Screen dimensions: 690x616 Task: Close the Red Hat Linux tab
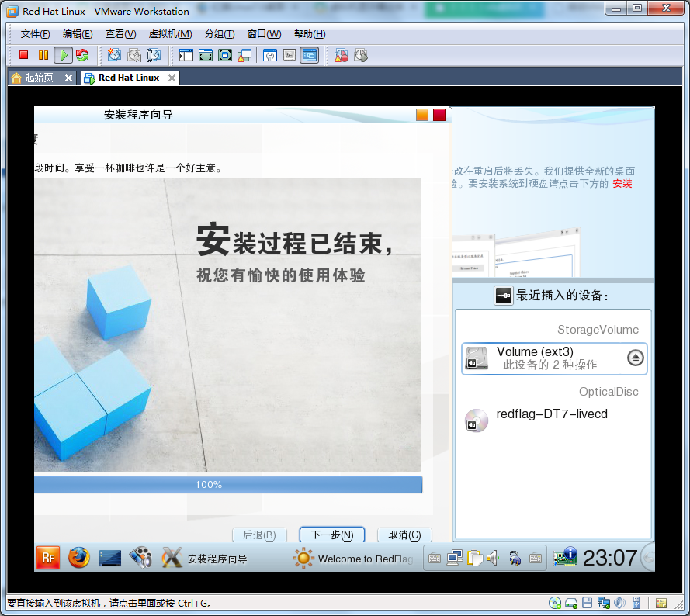pos(172,78)
